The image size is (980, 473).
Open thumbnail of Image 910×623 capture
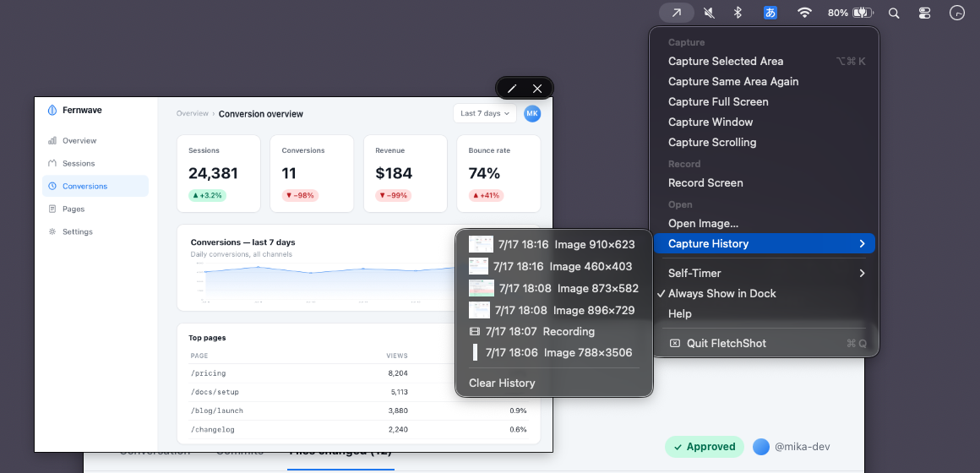pos(482,244)
